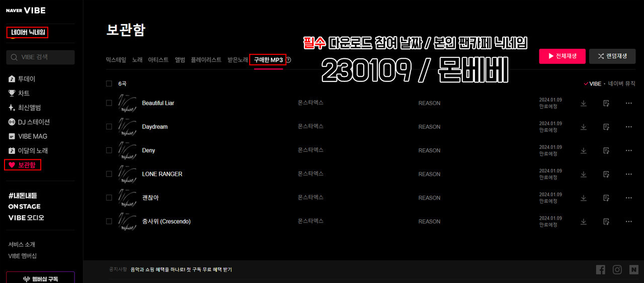Open artist 몬스타엑스 on the Deny row

(310, 150)
